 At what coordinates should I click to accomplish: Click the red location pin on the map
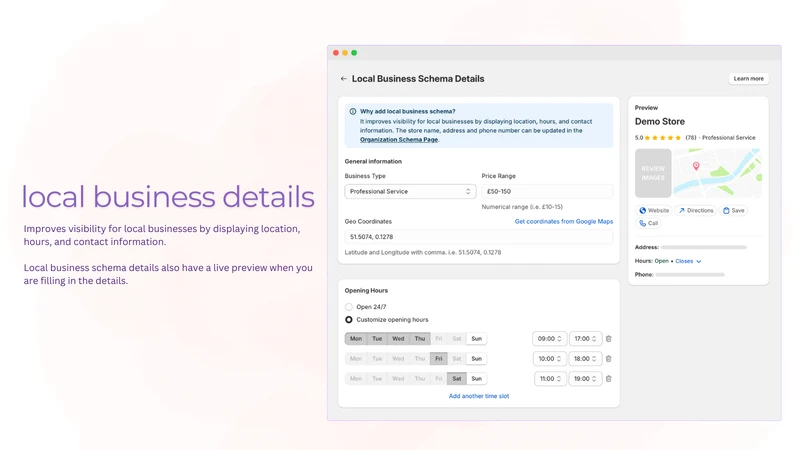[696, 166]
